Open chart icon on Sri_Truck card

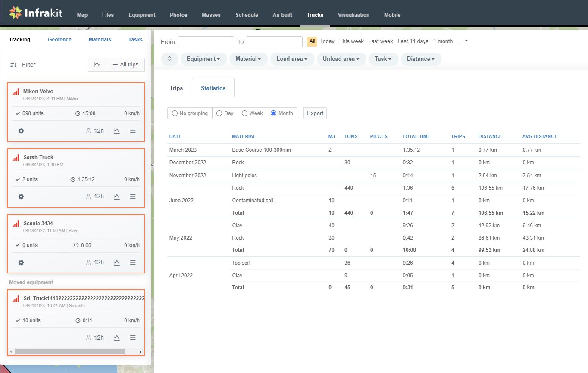[x=116, y=338]
